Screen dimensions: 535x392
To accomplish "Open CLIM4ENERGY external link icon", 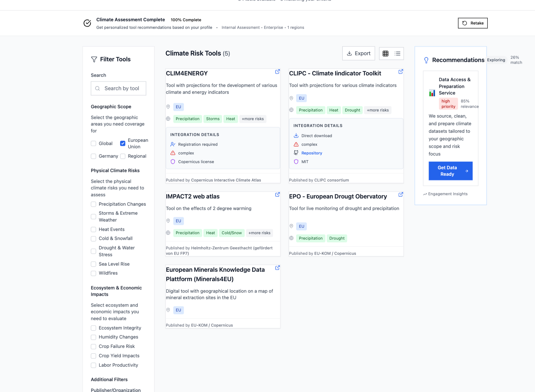I will point(277,71).
